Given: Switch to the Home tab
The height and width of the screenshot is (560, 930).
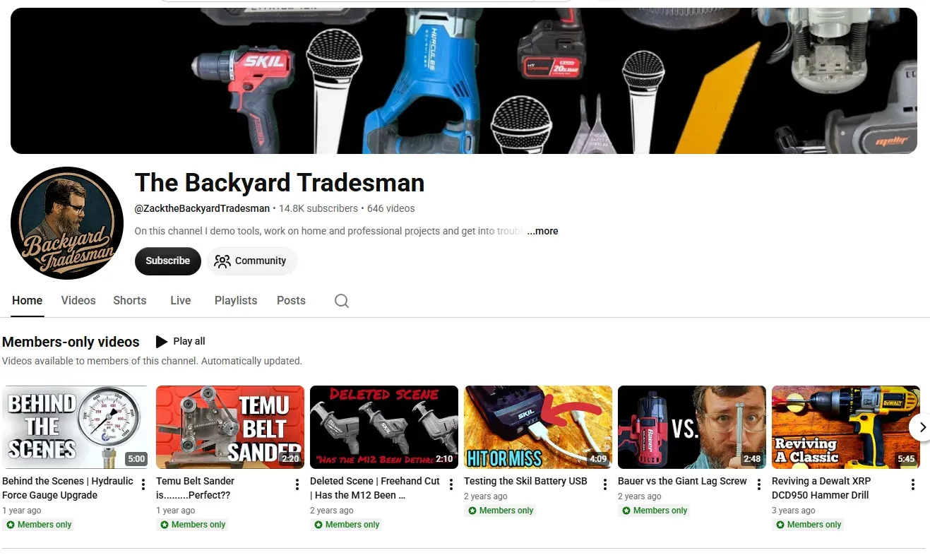Looking at the screenshot, I should [x=28, y=301].
